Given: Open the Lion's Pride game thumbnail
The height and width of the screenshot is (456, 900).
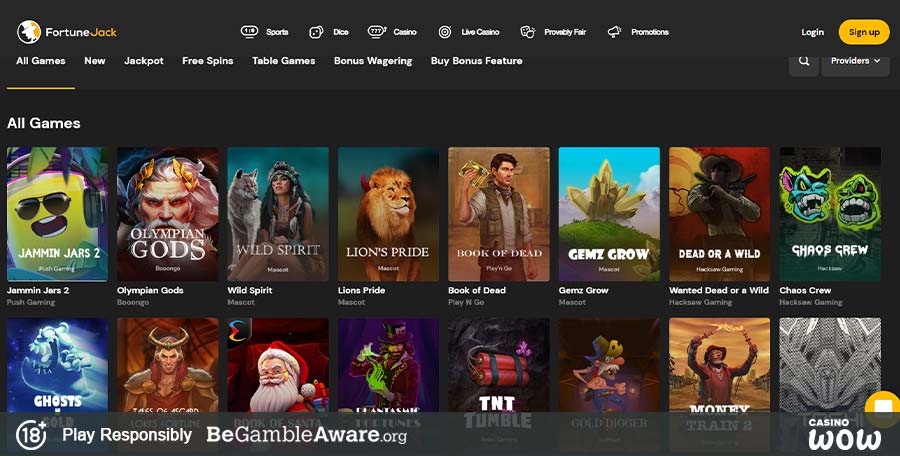Looking at the screenshot, I should click(389, 214).
